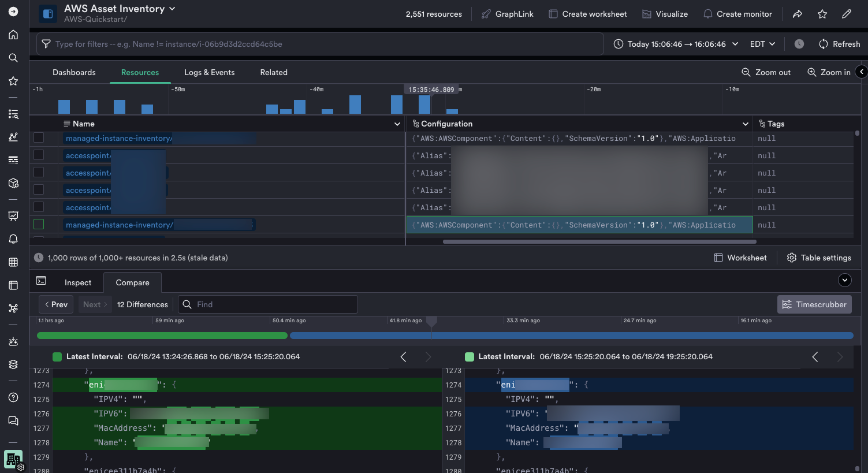Open the EDT timezone dropdown
Viewport: 868px width, 473px height.
pyautogui.click(x=762, y=44)
